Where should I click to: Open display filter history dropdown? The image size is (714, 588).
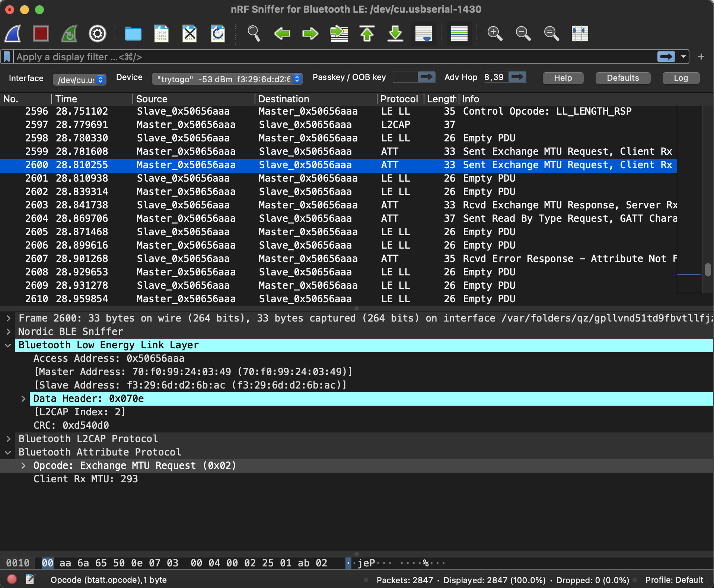[683, 57]
